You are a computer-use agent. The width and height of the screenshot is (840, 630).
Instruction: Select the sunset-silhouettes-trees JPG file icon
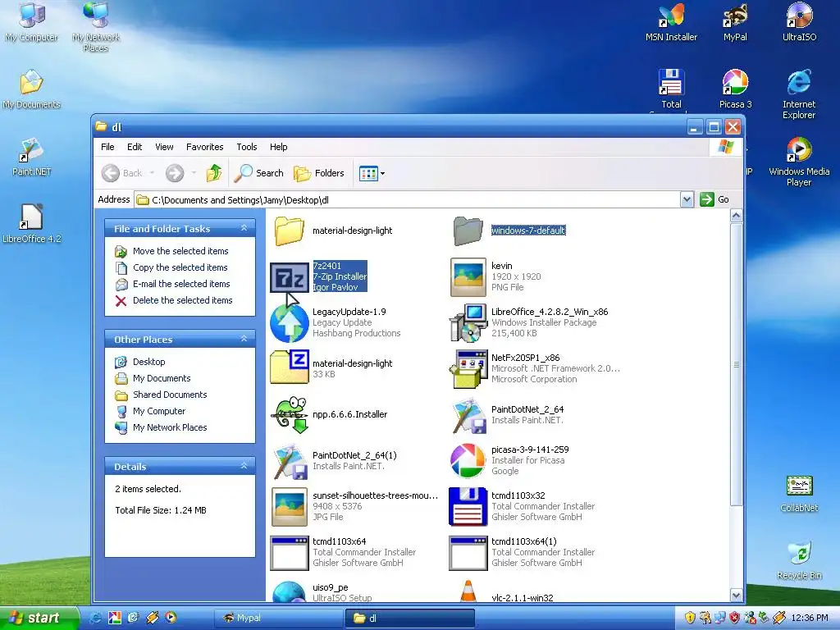coord(290,507)
